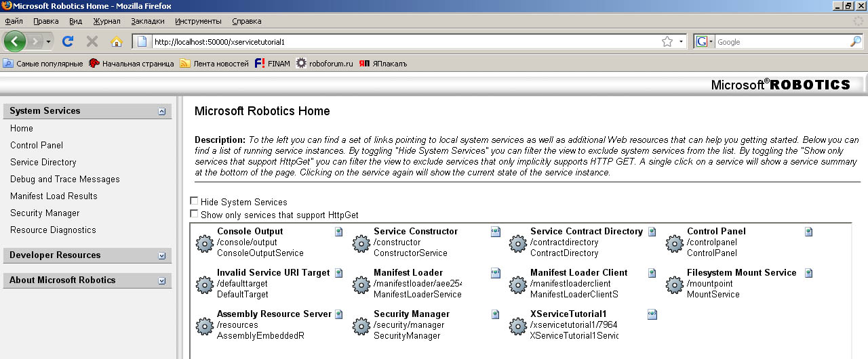Open the Начальная страница bookmark
This screenshot has height=359, width=868.
click(132, 64)
